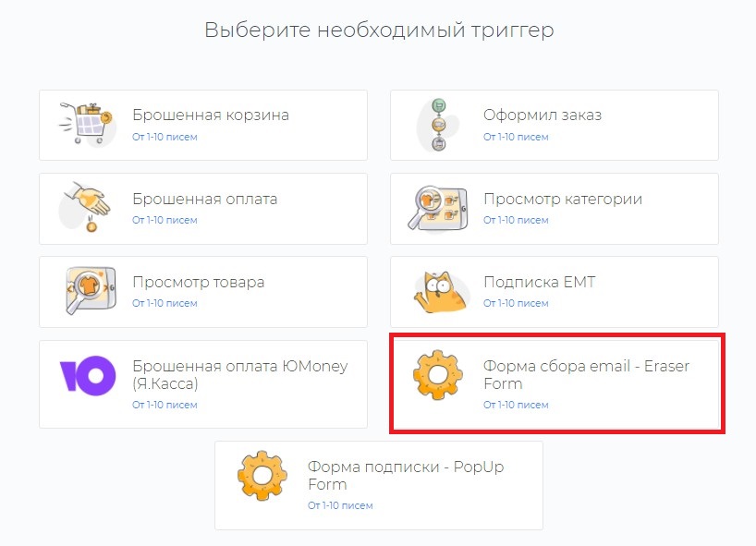
Task: Click the gear icon beside the PopUp Form trigger
Action: 263,476
